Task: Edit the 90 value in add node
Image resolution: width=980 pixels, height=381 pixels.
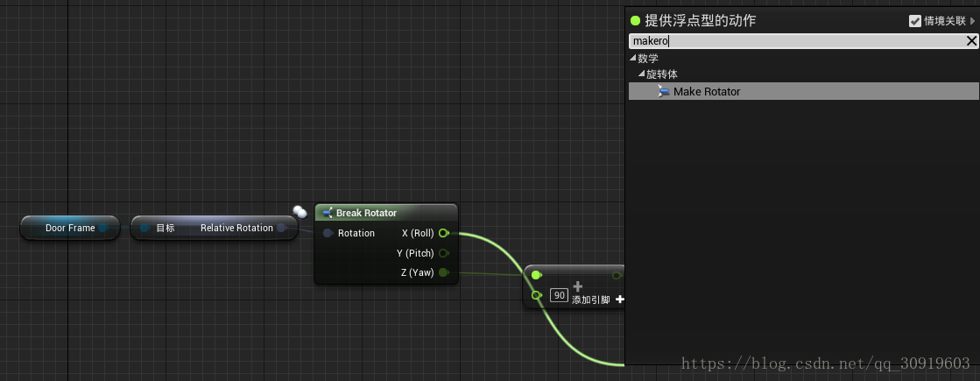Action: [x=558, y=295]
